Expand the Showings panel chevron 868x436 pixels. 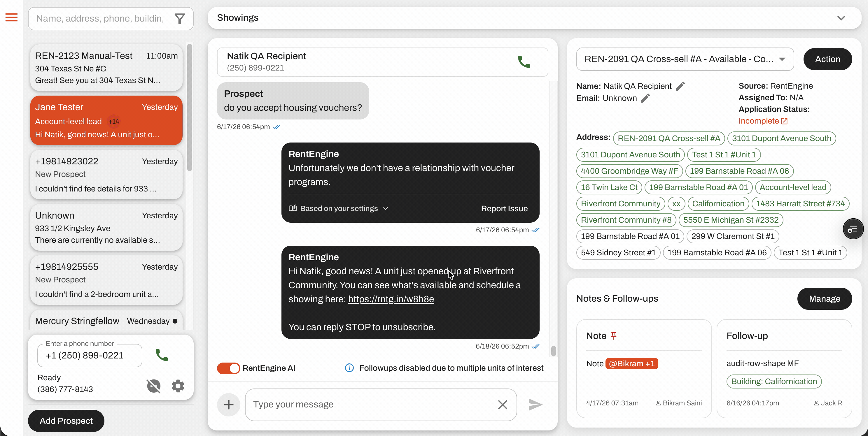point(841,18)
